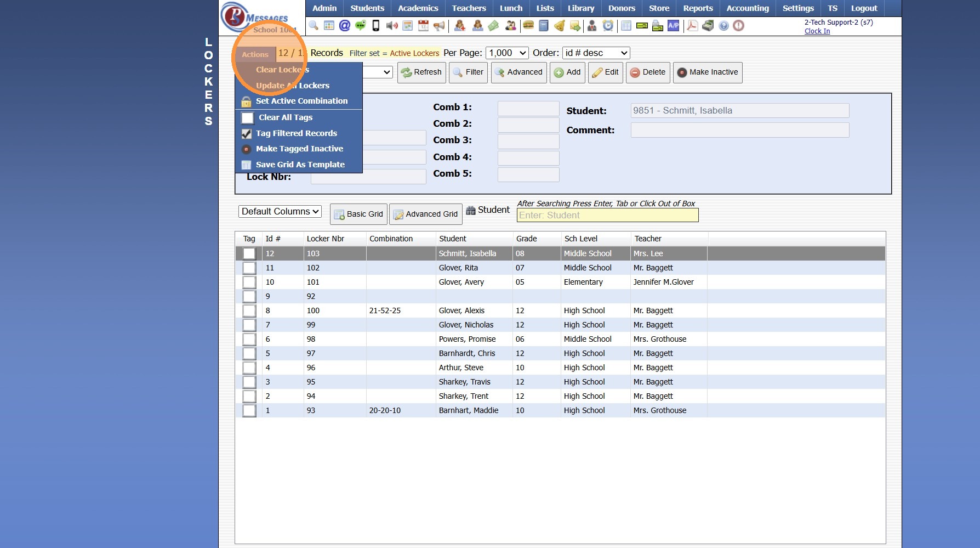Select Set Active Combination from Actions menu
Screen dimensions: 980x548
coord(301,101)
